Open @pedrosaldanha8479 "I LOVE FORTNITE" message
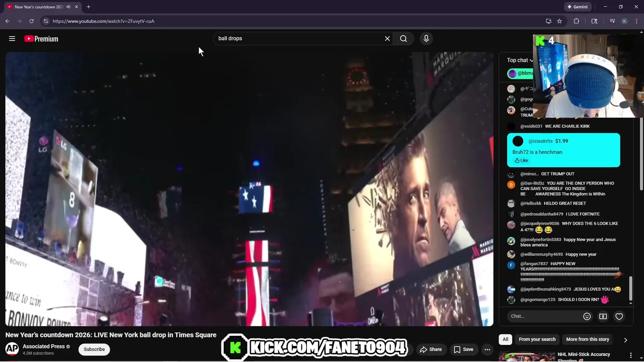644x362 pixels. [x=562, y=214]
